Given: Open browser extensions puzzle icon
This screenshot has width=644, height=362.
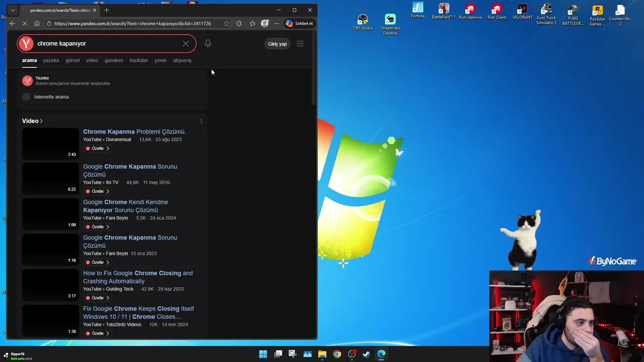Looking at the screenshot, I should pos(239,23).
